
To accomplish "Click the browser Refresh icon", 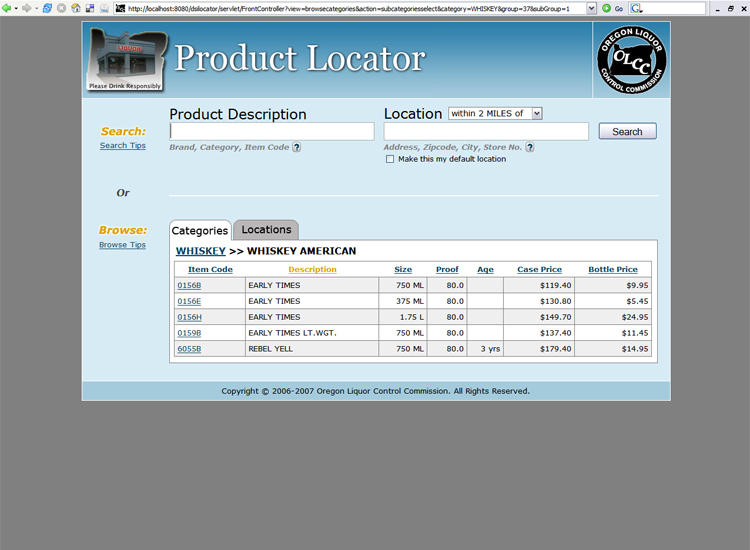I will pyautogui.click(x=47, y=8).
